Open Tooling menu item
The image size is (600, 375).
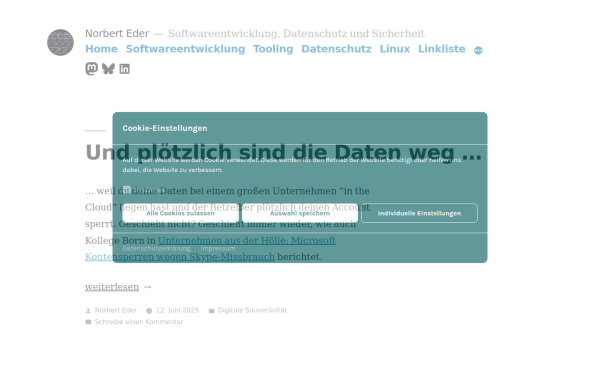273,49
